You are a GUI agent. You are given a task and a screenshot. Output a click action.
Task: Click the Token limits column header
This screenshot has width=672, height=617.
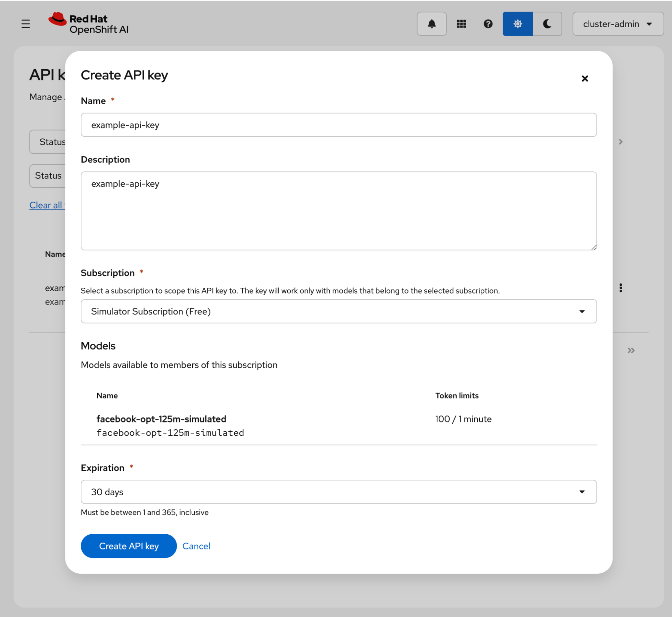click(457, 396)
